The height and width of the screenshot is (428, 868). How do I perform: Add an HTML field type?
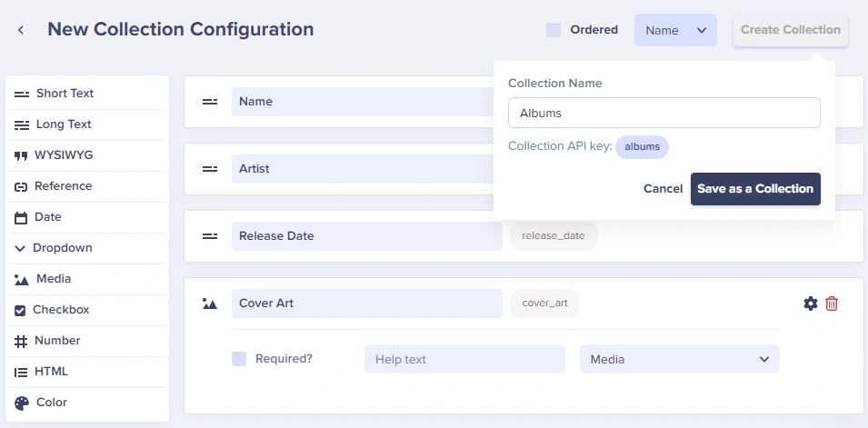click(87, 372)
